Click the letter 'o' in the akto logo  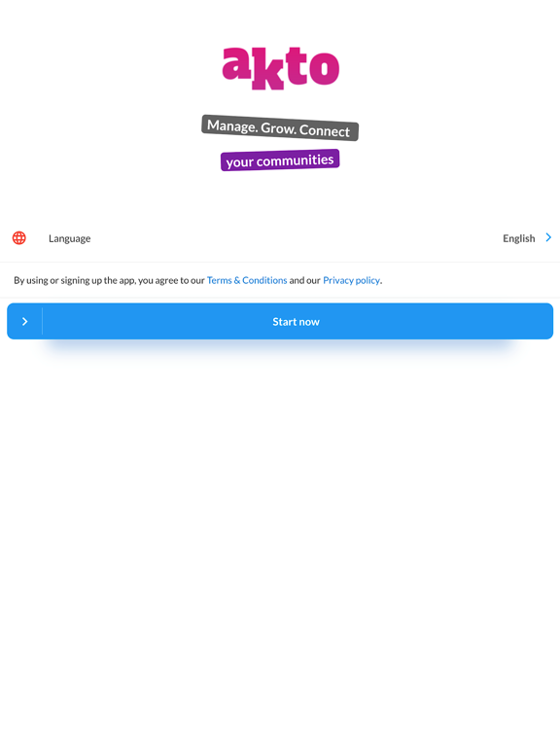tap(325, 68)
